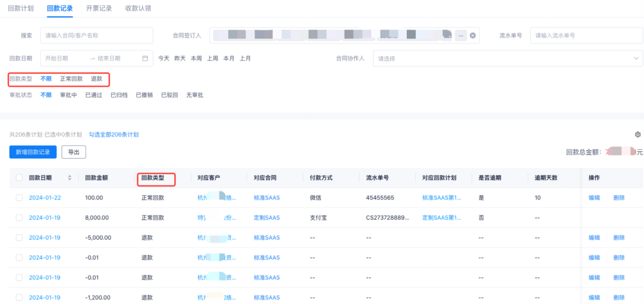Clear the contract signer field with X icon

473,36
